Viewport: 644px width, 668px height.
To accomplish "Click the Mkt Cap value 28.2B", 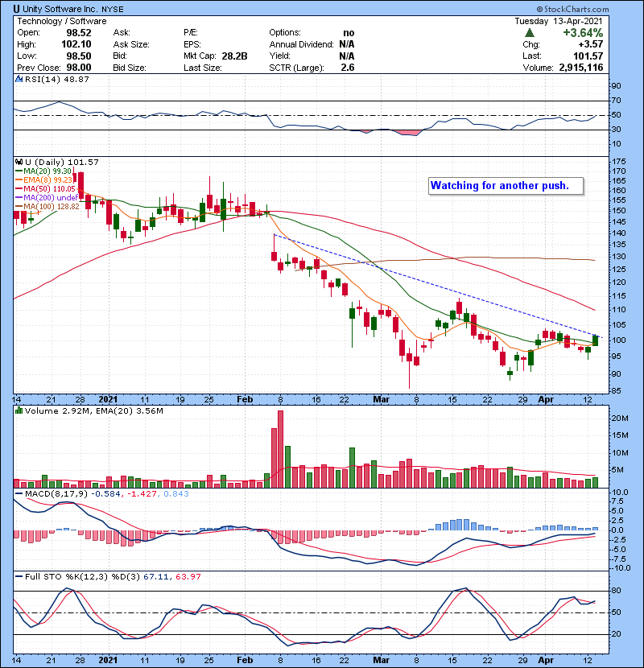I will 234,56.
